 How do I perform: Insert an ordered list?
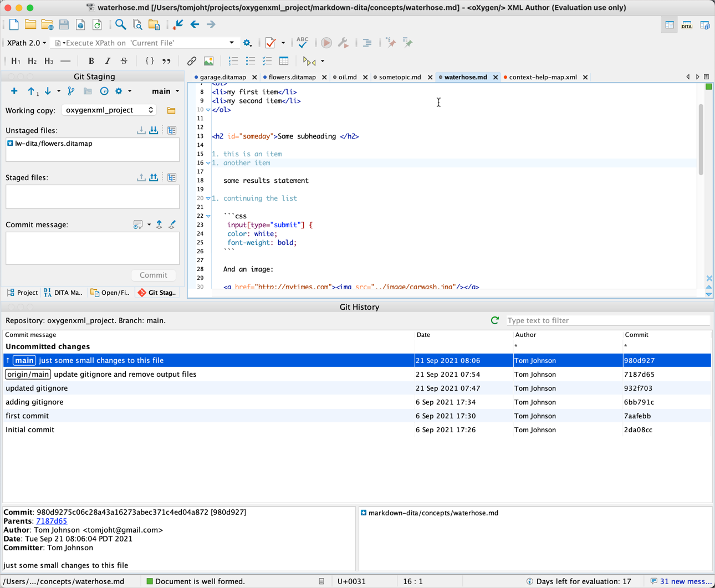233,61
